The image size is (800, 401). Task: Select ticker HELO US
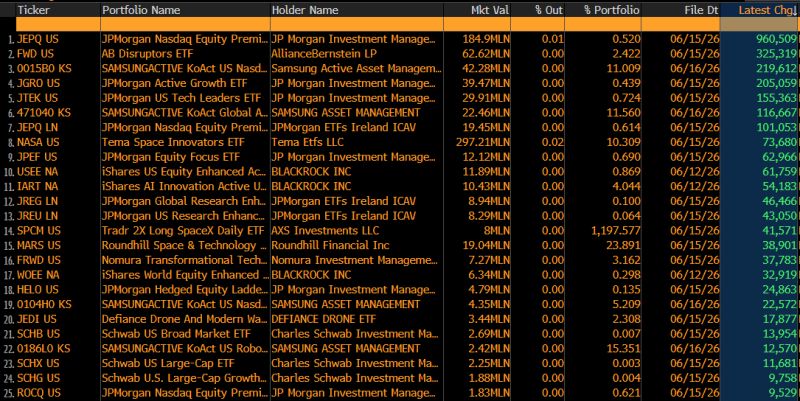coord(38,290)
